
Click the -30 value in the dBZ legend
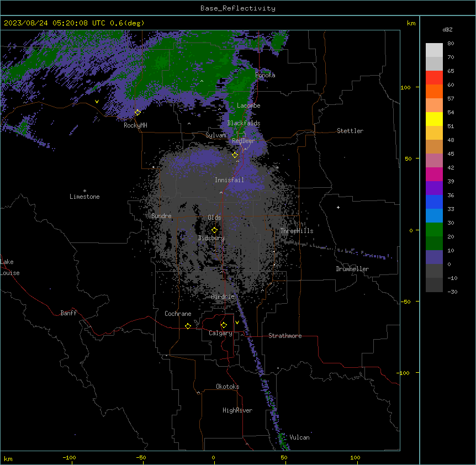(x=452, y=292)
